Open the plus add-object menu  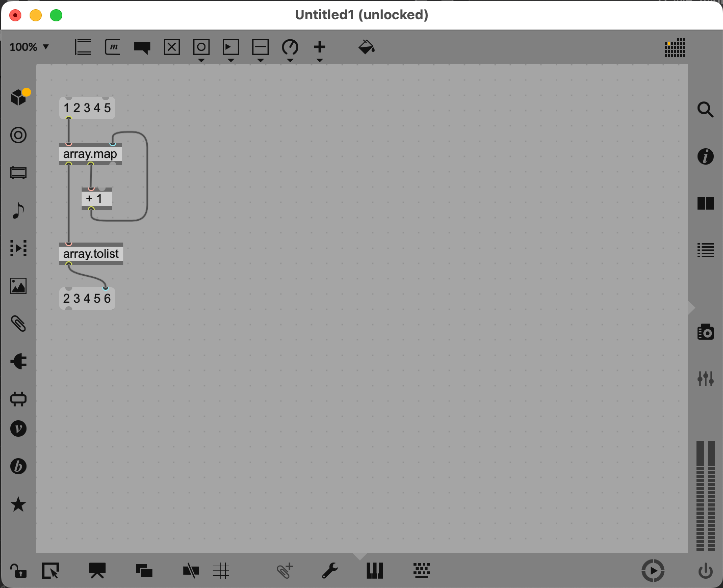tap(319, 47)
